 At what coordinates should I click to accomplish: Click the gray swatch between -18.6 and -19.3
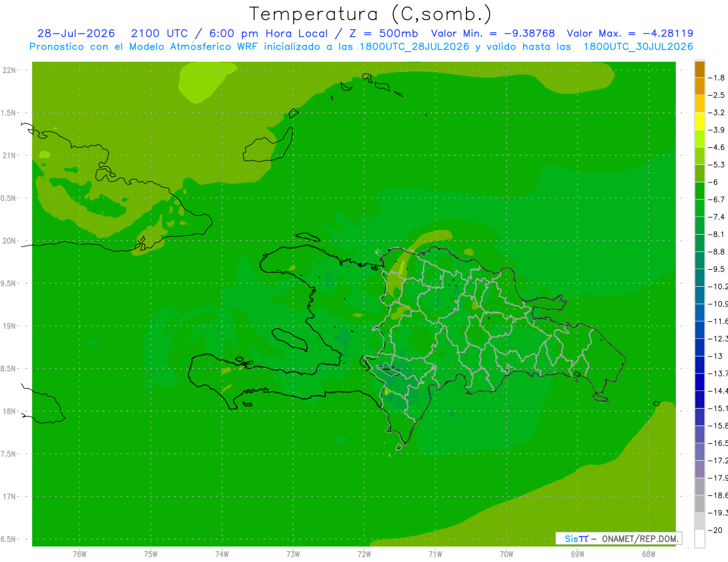[699, 504]
